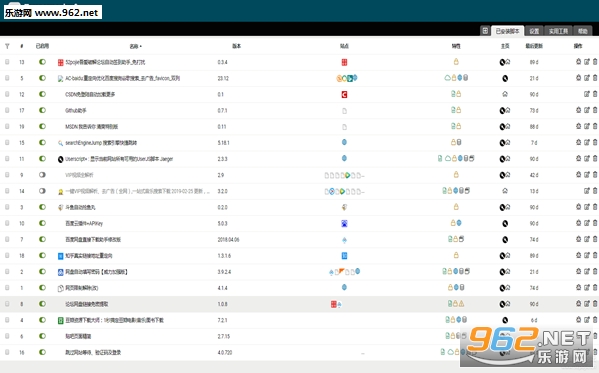Viewport: 599px width, 373px height.
Task: Click the blue site icon in row 18
Action: [x=344, y=256]
